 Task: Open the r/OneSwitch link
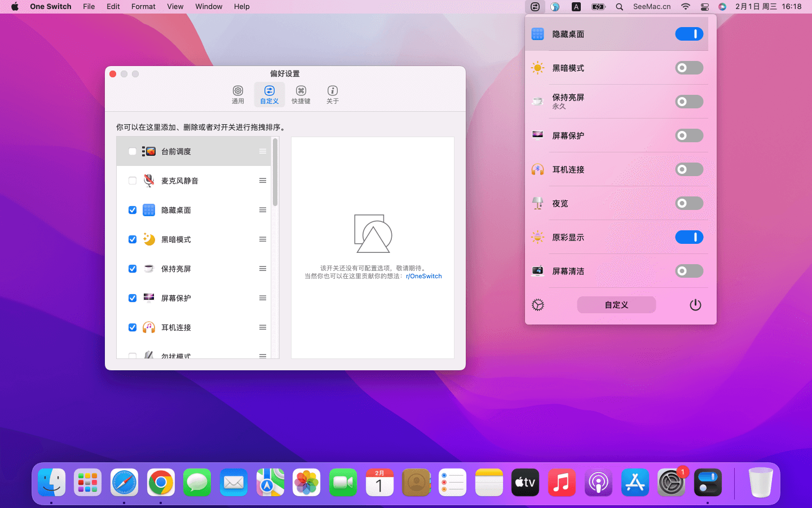coord(423,277)
